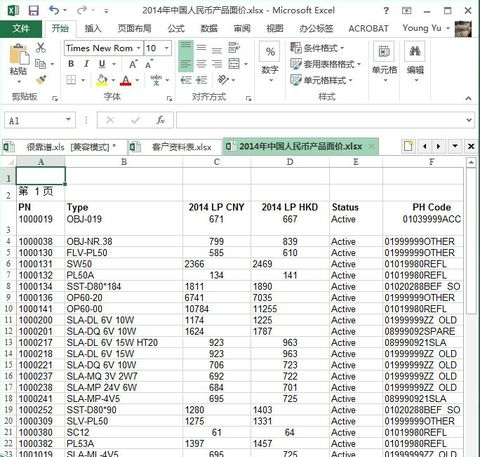Click the Borders icon

coord(71,80)
